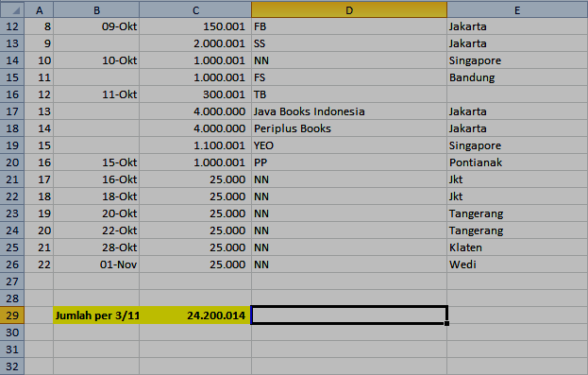Select 'Tangerang' in the 22-Okt row

(517, 230)
